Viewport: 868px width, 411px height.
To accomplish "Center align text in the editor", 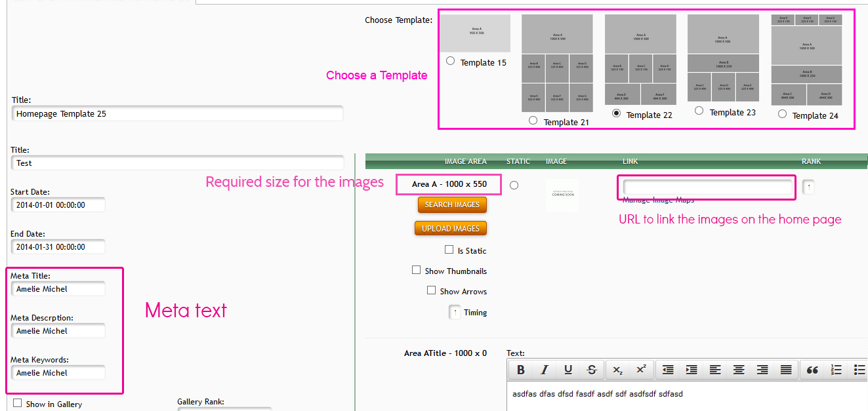I will point(739,370).
